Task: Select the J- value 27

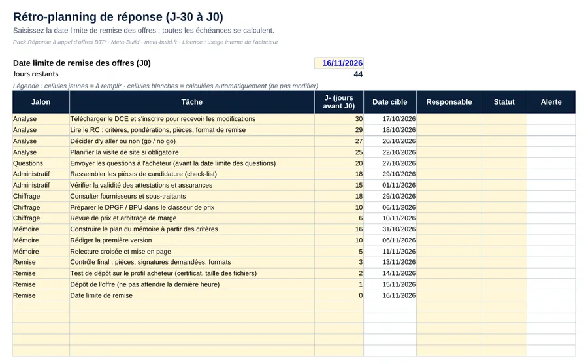Action: click(339, 141)
